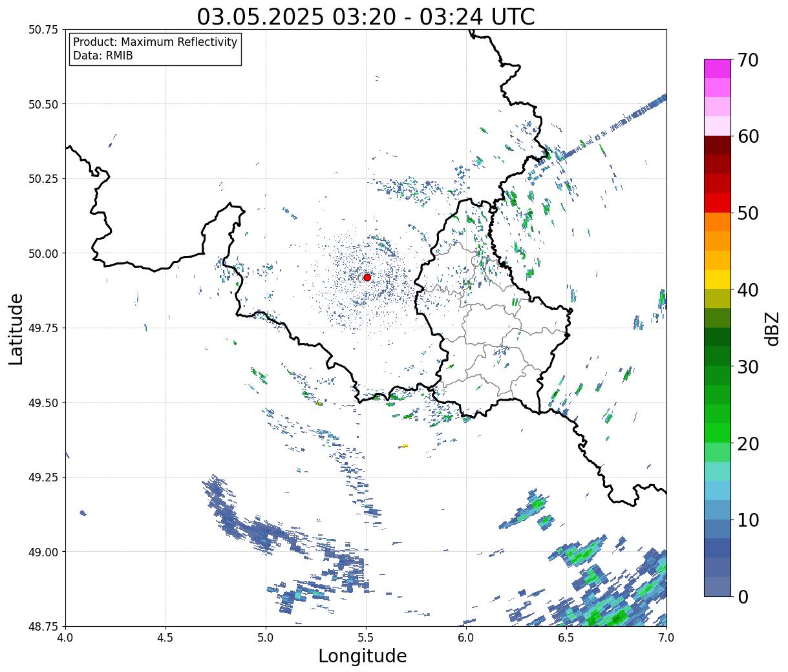
Task: Click longitude tick label '6.5'
Action: pyautogui.click(x=566, y=638)
